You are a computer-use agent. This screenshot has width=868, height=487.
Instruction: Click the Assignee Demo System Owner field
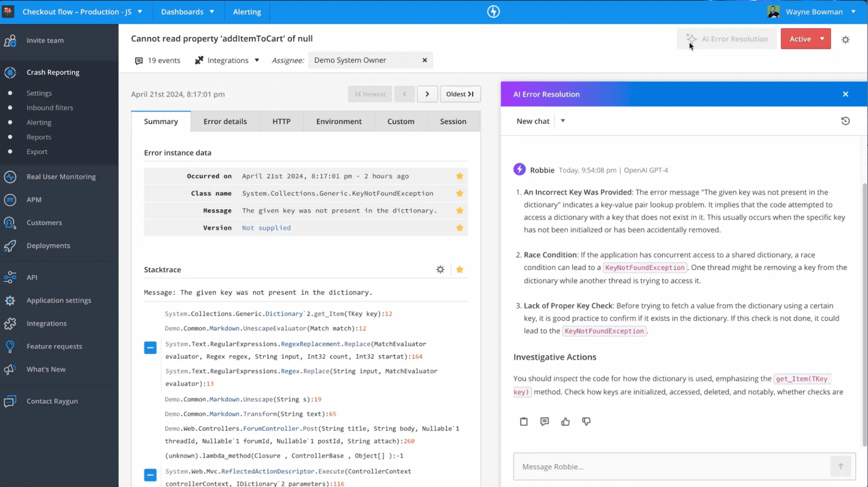[370, 60]
